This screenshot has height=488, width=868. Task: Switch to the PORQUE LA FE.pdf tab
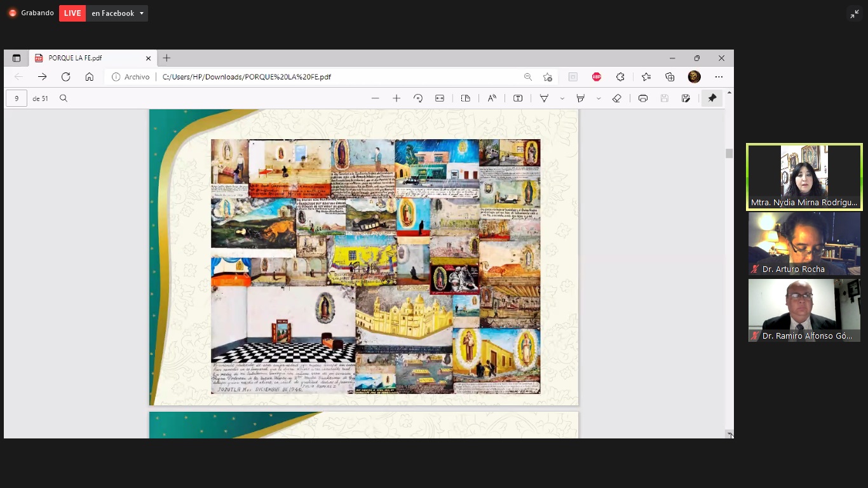[x=94, y=58]
